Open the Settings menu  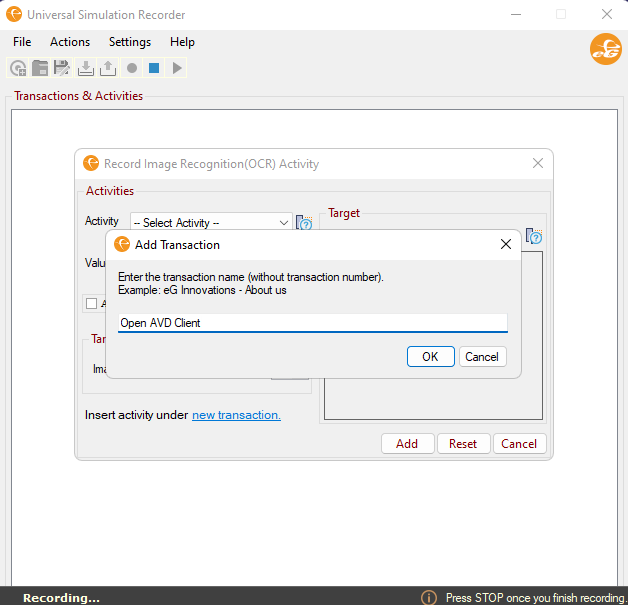click(x=130, y=42)
